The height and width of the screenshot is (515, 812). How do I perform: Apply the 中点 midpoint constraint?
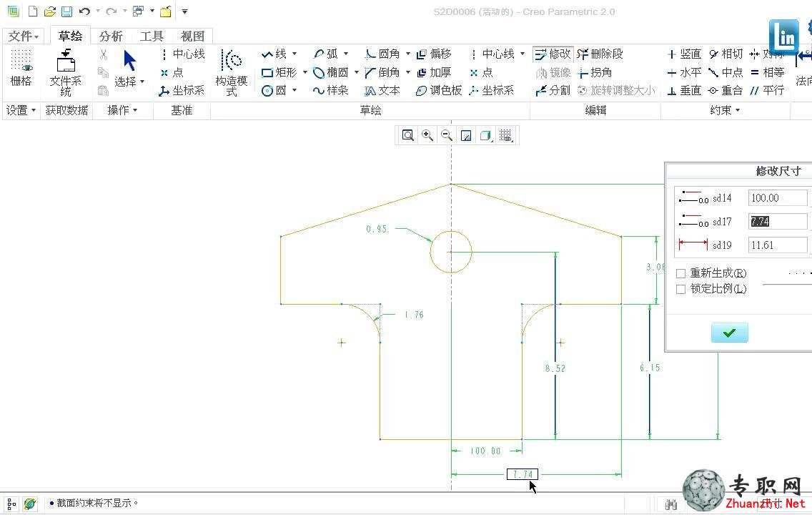coord(726,72)
